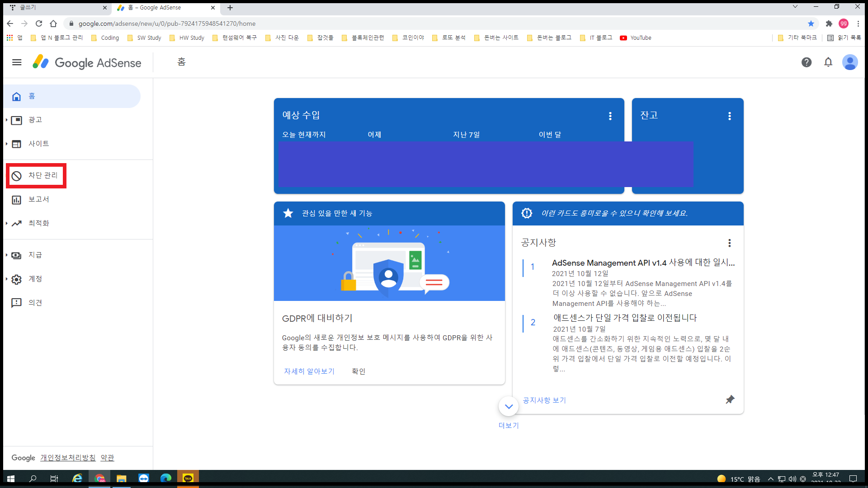Open KakaoTalk from taskbar
Screen dimensions: 868x488
click(x=188, y=479)
